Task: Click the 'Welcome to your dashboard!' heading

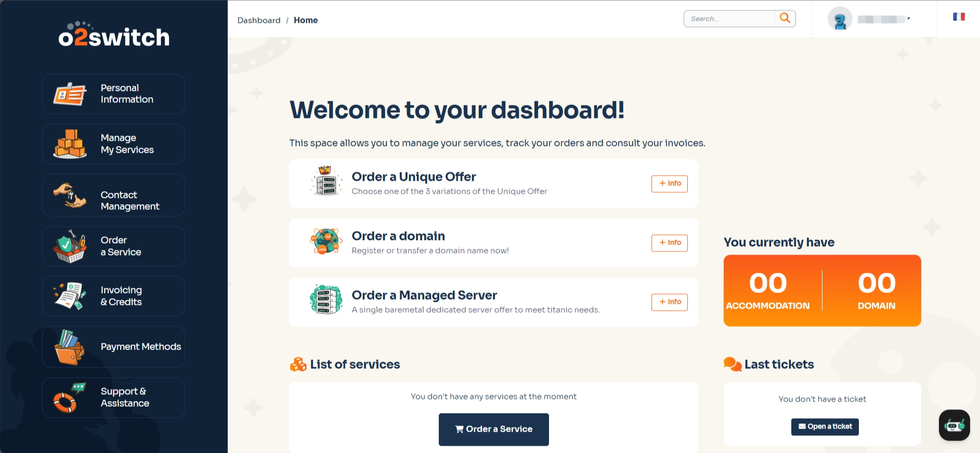Action: click(457, 110)
